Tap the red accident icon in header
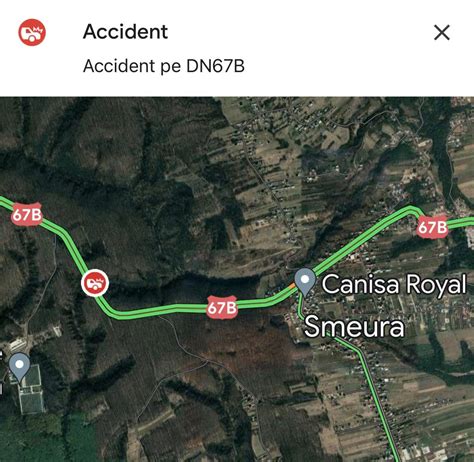This screenshot has width=474, height=462. [x=32, y=32]
